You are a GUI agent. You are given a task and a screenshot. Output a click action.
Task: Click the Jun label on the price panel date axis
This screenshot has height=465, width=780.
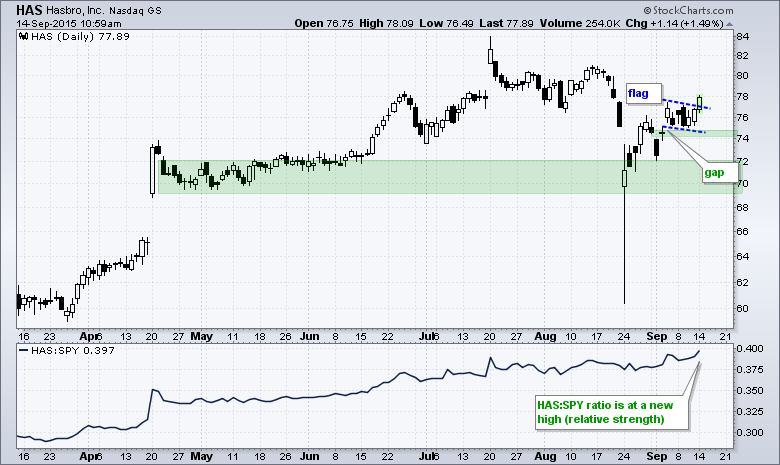tap(309, 336)
